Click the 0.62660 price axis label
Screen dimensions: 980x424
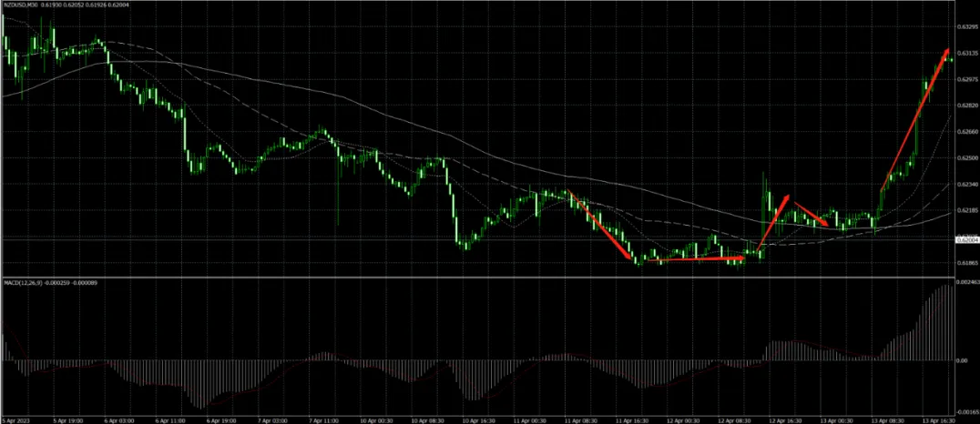tap(967, 132)
